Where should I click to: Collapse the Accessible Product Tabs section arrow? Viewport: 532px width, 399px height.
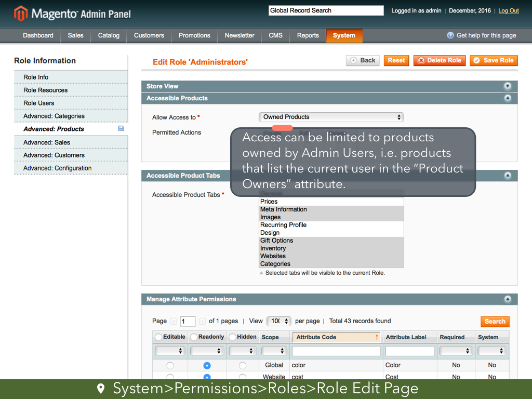coord(508,176)
